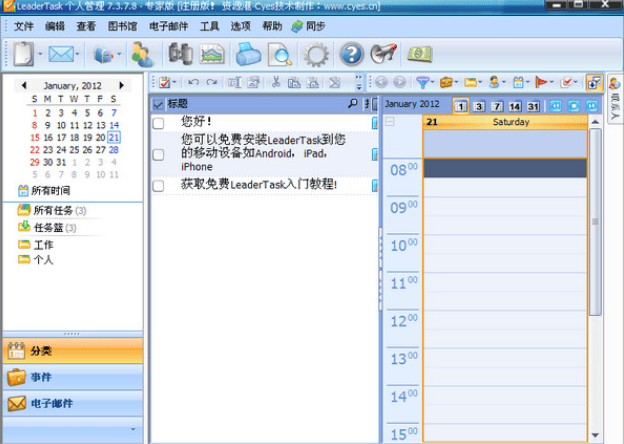Toggle checkbox for the Android iPad iPhone task
The width and height of the screenshot is (624, 444).
point(158,154)
